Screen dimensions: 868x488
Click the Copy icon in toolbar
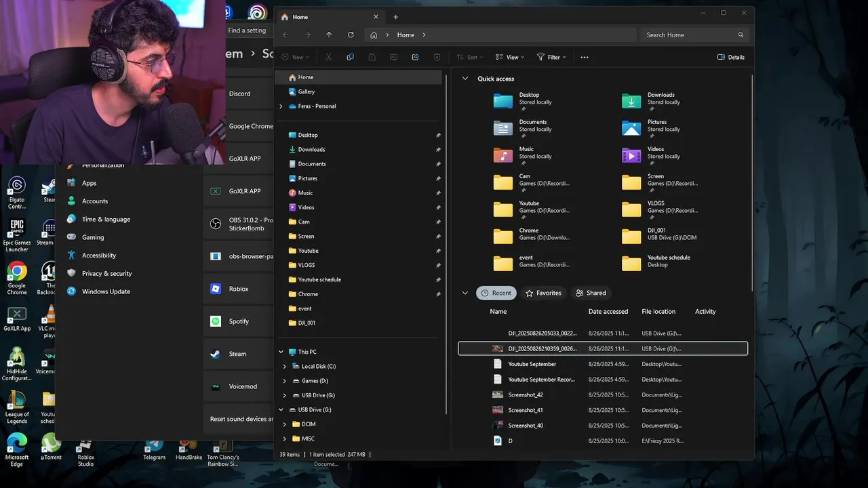350,57
